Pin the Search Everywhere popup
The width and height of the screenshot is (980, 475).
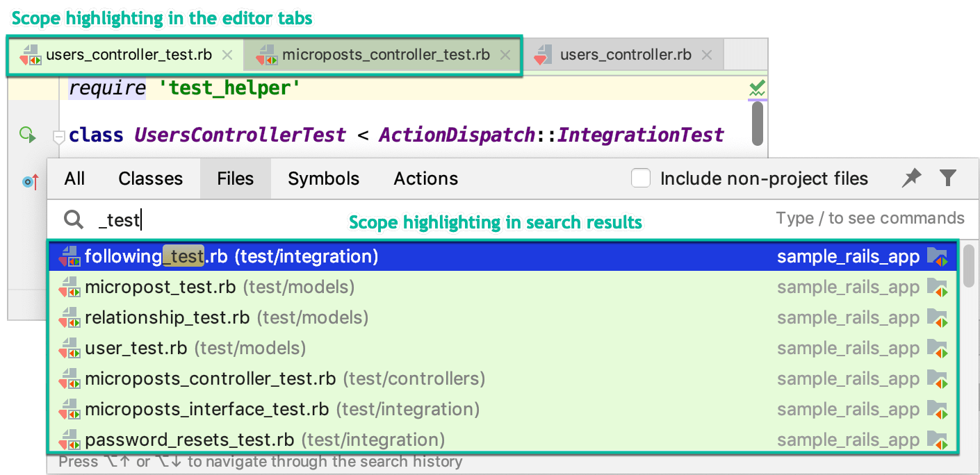coord(911,178)
